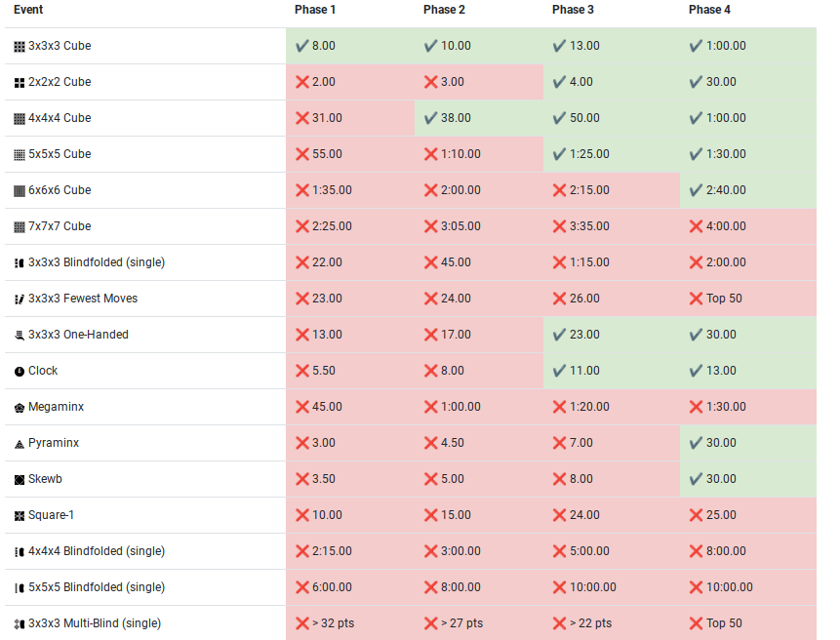Click the 17.00 value for One-Handed
The image size is (840, 640).
[456, 335]
